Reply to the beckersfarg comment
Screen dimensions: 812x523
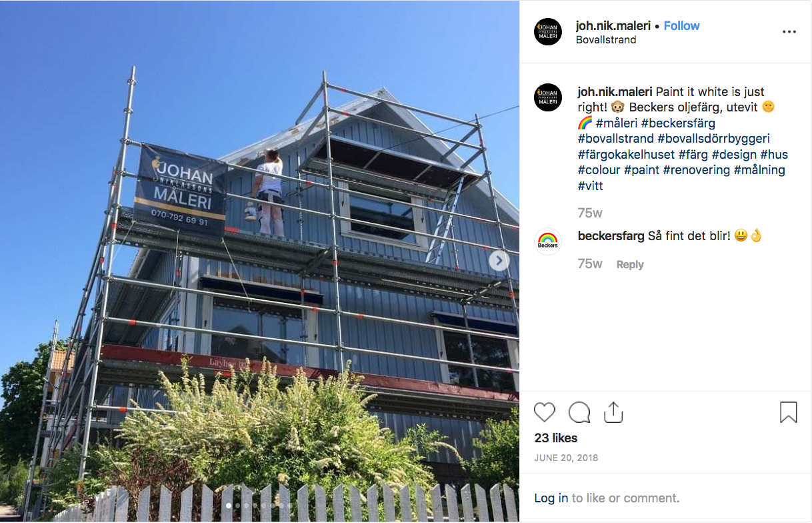(x=630, y=265)
